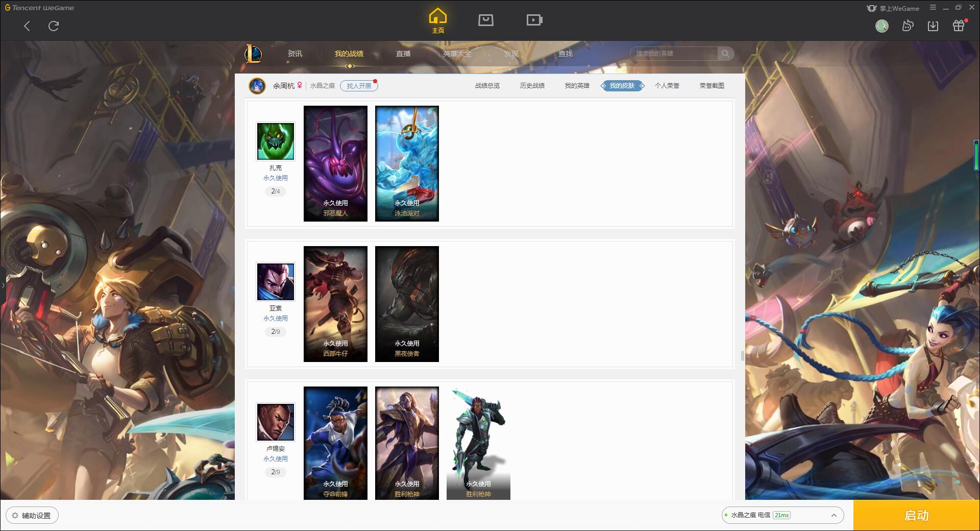Click the 启动 launch button

point(917,515)
